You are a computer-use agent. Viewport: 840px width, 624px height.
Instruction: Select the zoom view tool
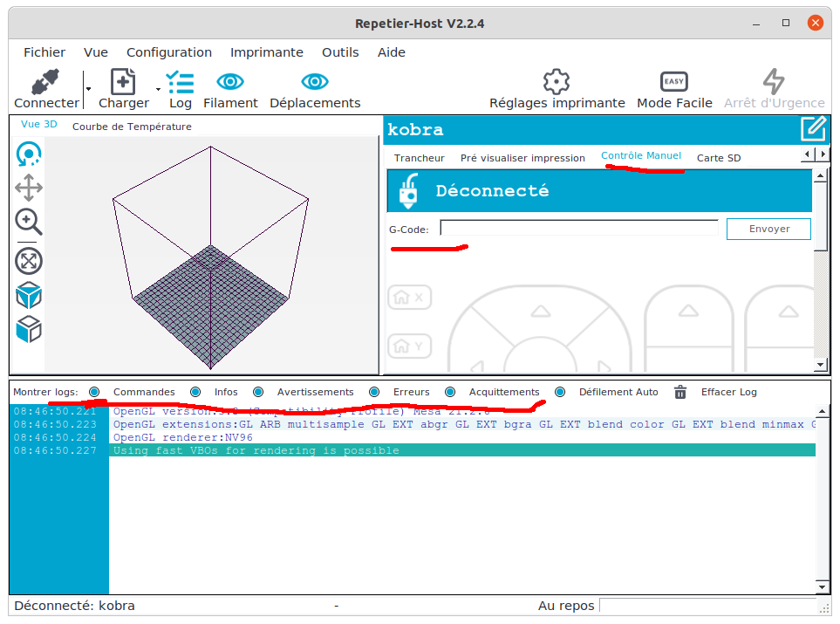point(29,222)
